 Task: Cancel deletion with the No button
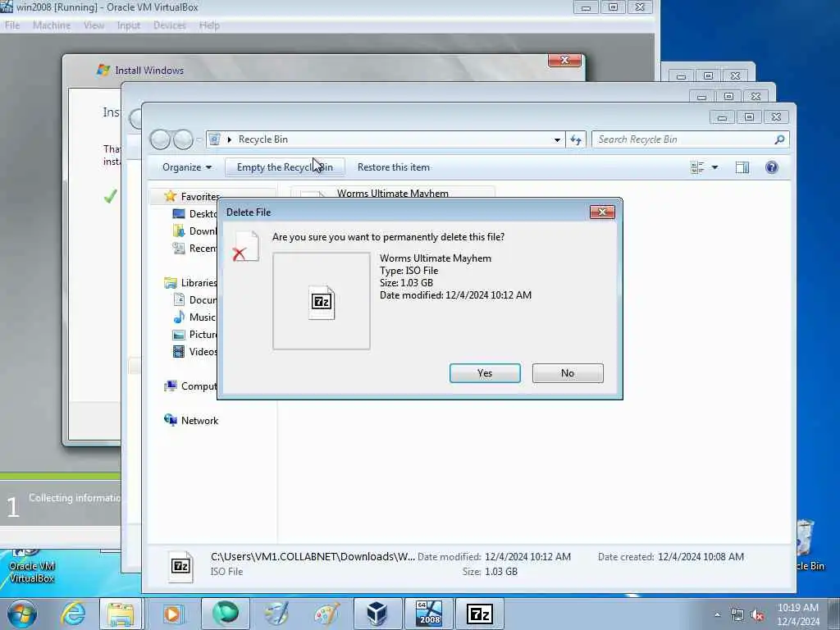pos(568,373)
